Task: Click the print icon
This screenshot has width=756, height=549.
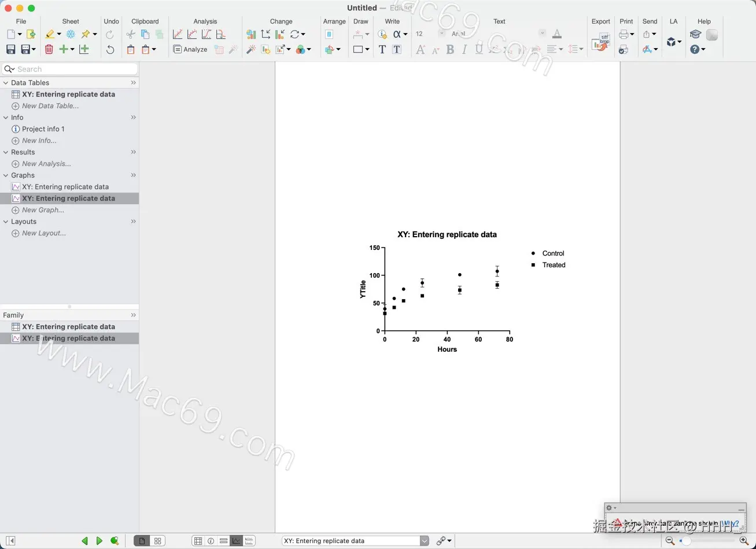Action: pos(624,35)
